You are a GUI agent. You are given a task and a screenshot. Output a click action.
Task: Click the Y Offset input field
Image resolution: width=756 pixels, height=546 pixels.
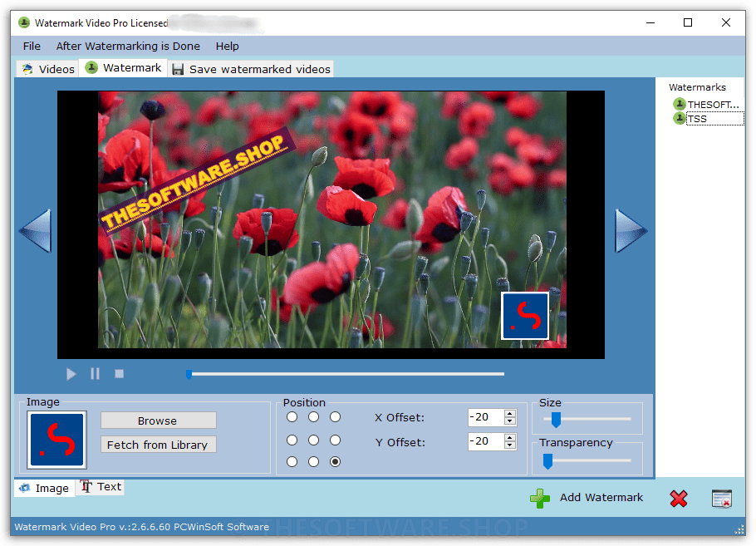coord(486,441)
